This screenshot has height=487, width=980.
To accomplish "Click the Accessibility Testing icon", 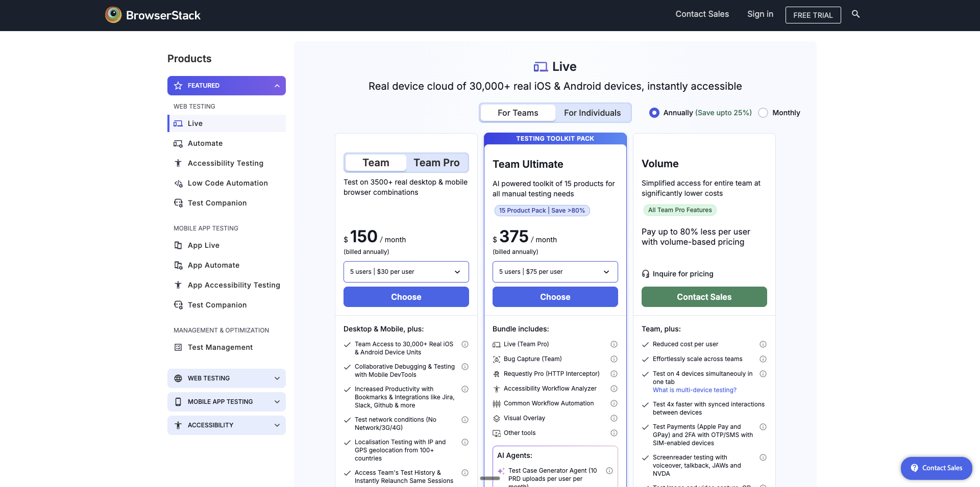I will [x=178, y=163].
